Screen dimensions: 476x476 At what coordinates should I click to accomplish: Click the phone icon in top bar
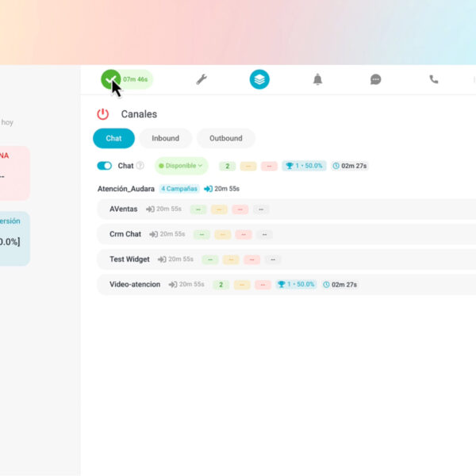click(433, 79)
